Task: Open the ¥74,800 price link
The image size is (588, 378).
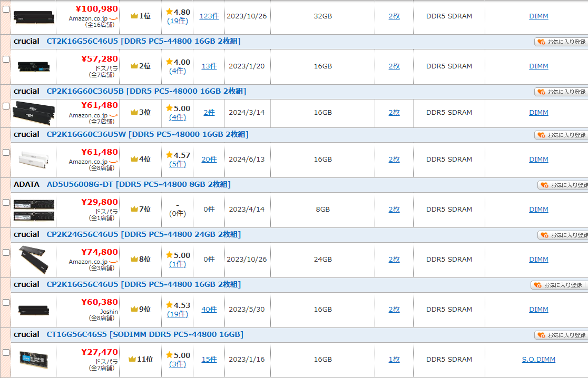Action: point(100,252)
